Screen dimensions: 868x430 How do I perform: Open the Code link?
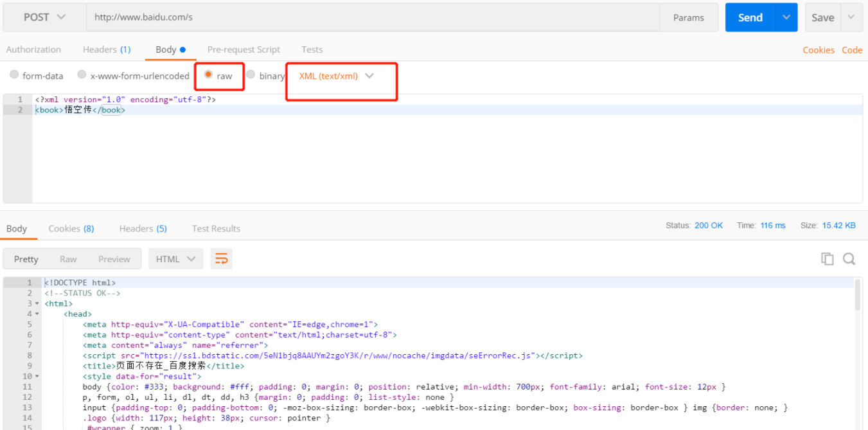(x=852, y=50)
